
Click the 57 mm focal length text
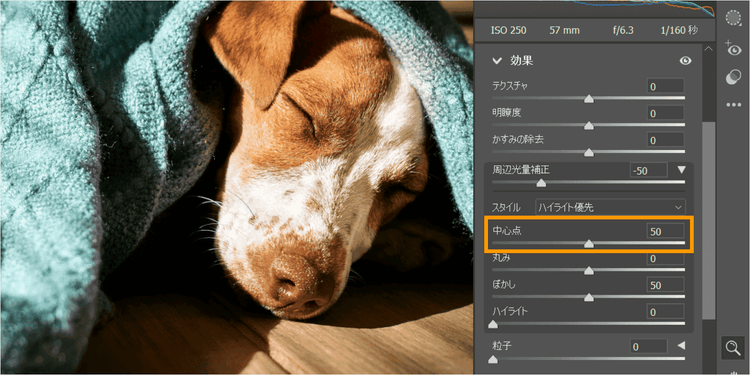tap(564, 31)
